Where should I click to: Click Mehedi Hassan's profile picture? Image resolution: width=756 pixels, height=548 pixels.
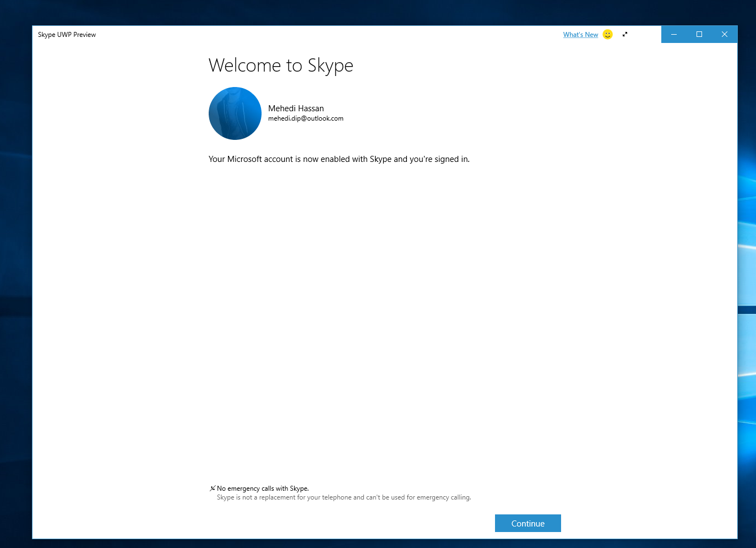[x=235, y=113]
